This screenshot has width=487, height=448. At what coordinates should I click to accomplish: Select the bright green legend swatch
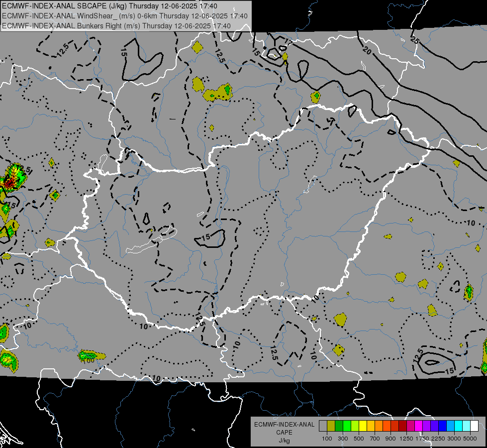pos(347,426)
